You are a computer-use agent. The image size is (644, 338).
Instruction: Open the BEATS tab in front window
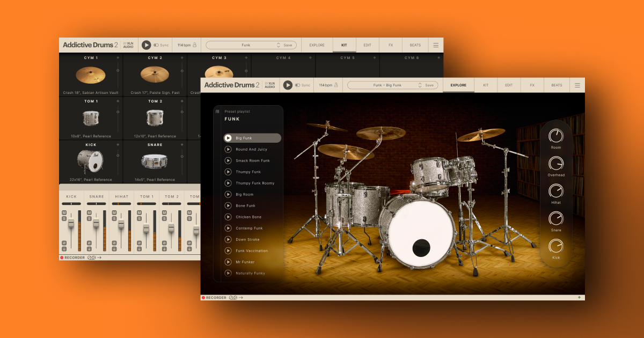coord(557,85)
